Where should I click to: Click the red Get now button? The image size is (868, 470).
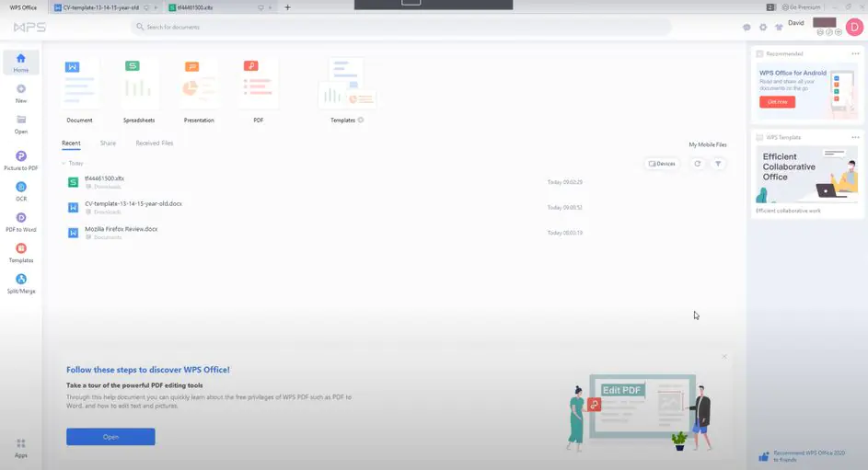[777, 102]
